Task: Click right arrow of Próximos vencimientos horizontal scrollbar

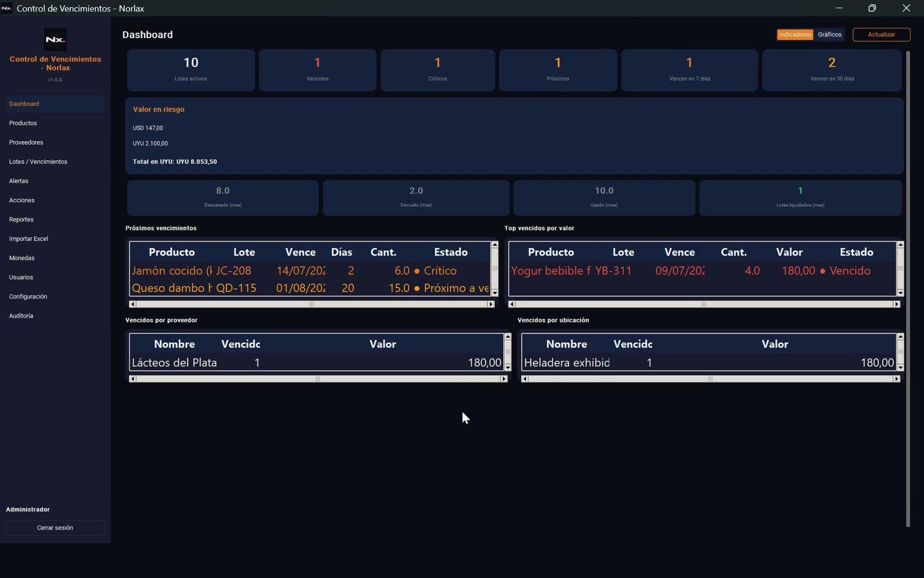Action: pyautogui.click(x=491, y=304)
